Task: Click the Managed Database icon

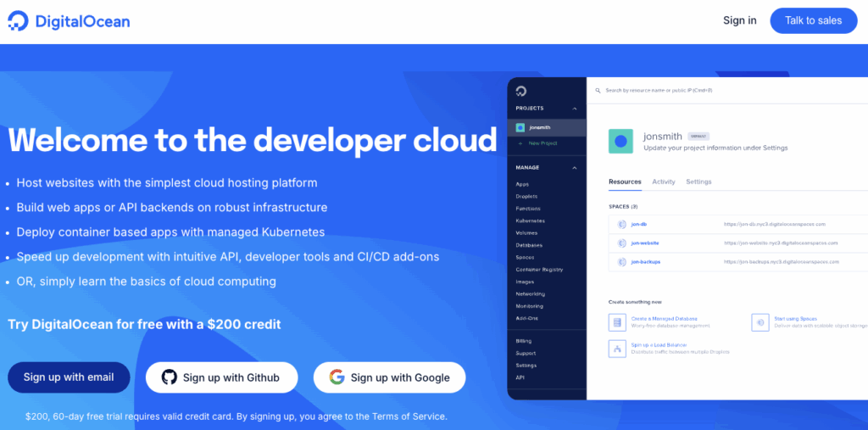Action: (x=617, y=322)
